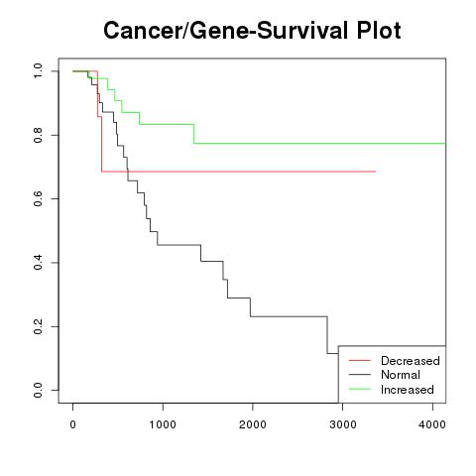Click the 1.0 y-axis tick label
This screenshot has width=476, height=476.
coord(38,71)
